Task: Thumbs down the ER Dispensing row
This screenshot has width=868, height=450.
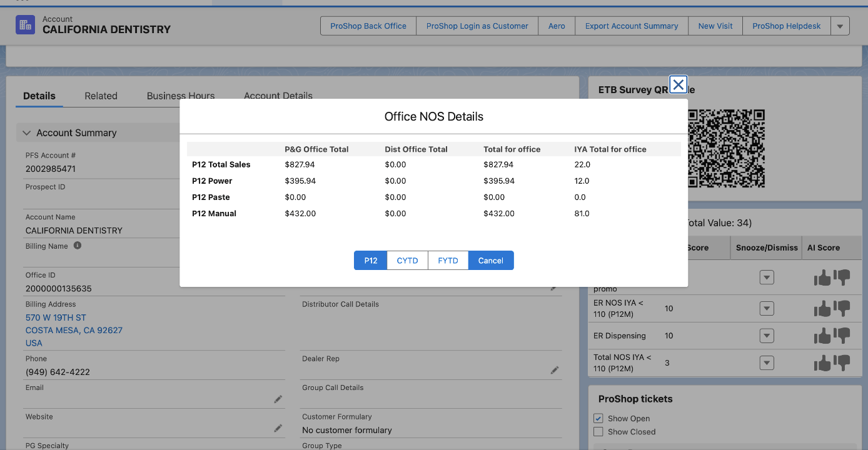Action: pos(842,336)
